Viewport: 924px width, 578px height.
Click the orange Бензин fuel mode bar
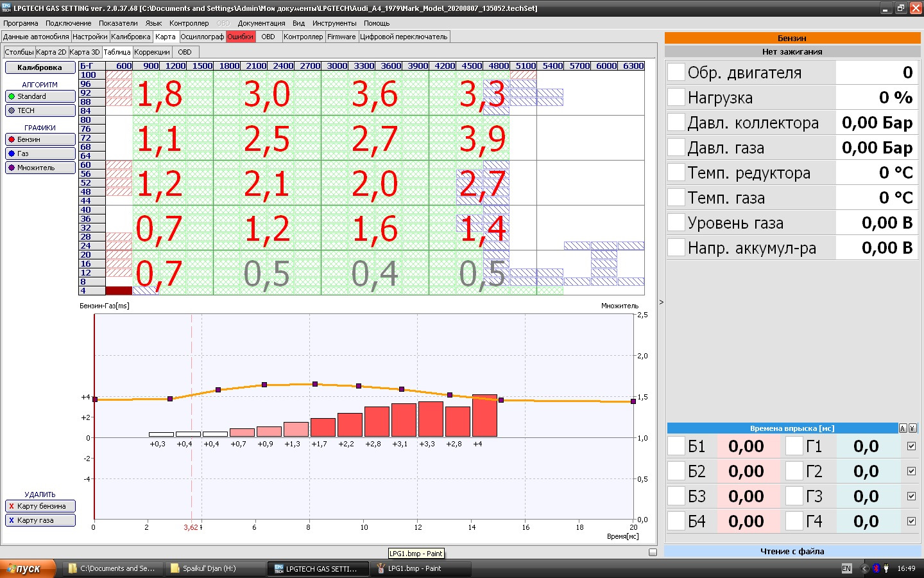coord(792,38)
